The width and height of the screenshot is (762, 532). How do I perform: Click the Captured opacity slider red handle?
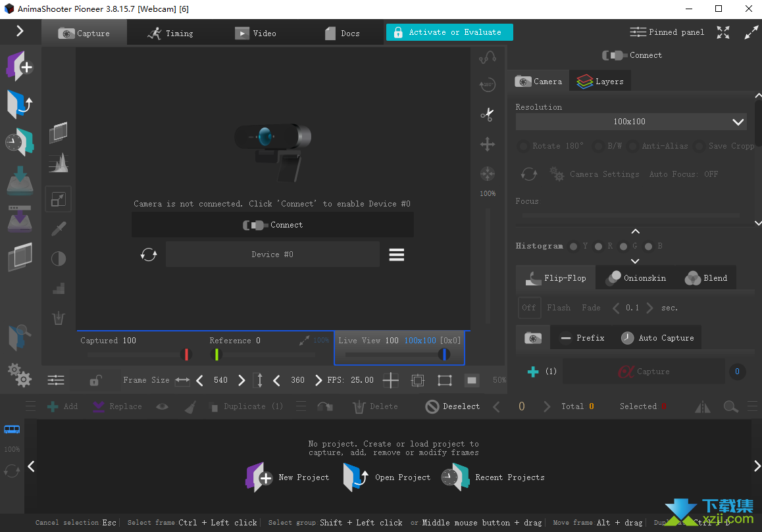tap(186, 354)
